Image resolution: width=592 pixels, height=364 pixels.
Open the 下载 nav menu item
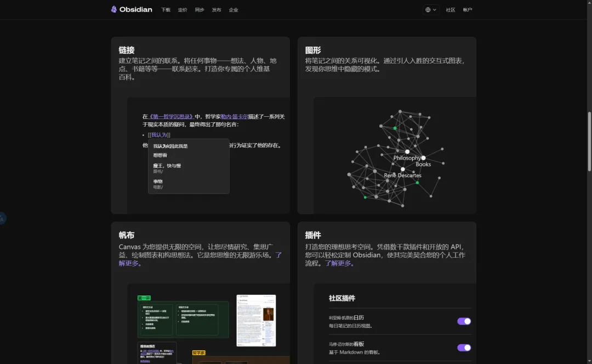pos(166,10)
